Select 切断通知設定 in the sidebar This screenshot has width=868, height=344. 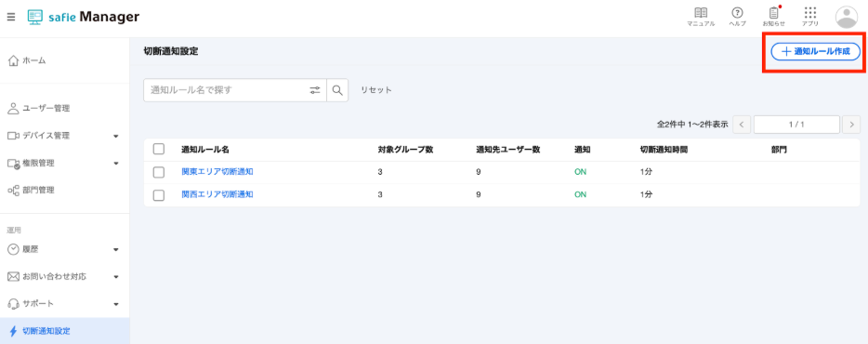coord(65,331)
